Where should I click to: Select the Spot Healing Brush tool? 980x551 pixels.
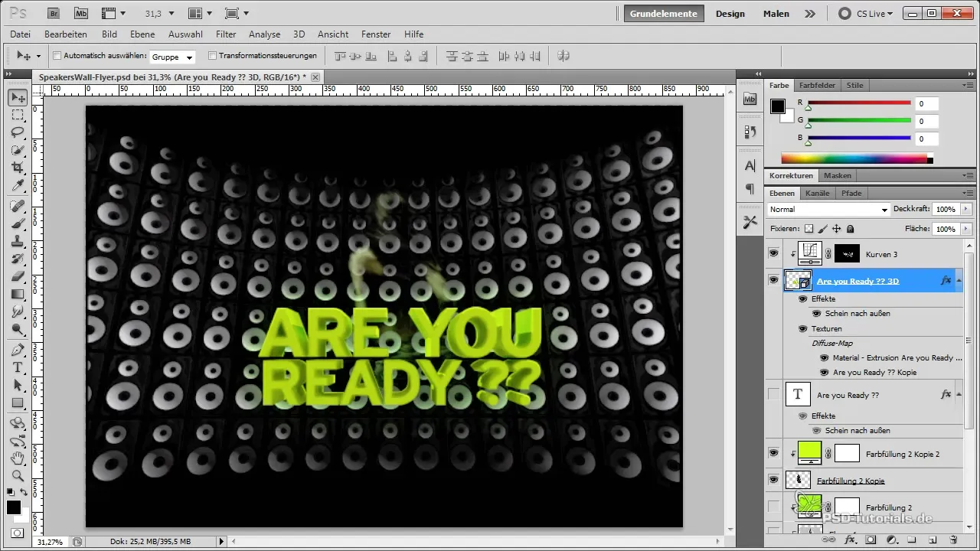pyautogui.click(x=18, y=206)
